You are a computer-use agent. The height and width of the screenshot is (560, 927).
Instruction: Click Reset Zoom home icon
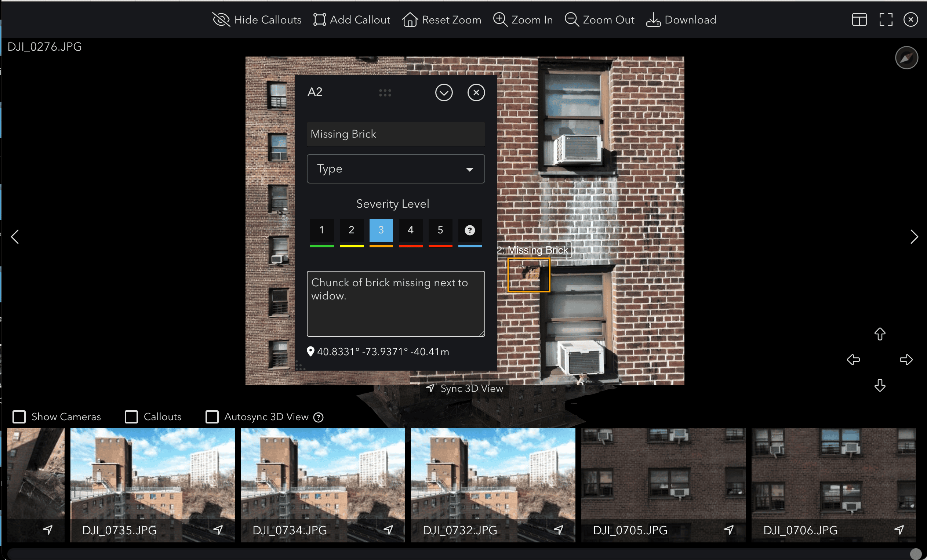point(410,19)
